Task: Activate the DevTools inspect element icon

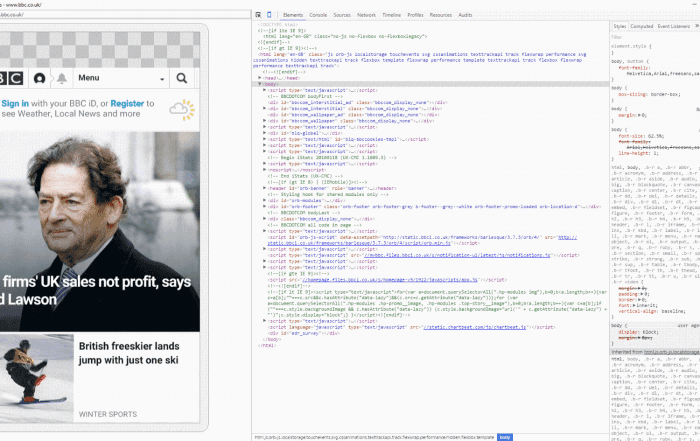Action: coord(258,15)
